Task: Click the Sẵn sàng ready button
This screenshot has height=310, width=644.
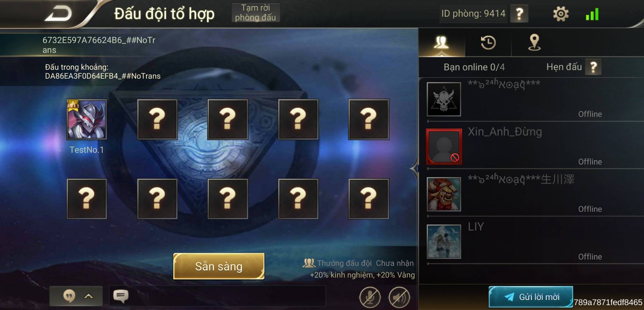Action: 219,266
